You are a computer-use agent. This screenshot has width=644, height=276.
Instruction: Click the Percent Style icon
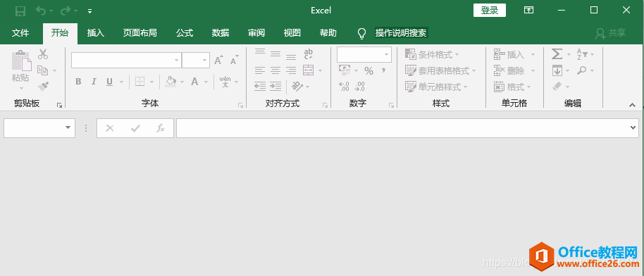point(369,70)
